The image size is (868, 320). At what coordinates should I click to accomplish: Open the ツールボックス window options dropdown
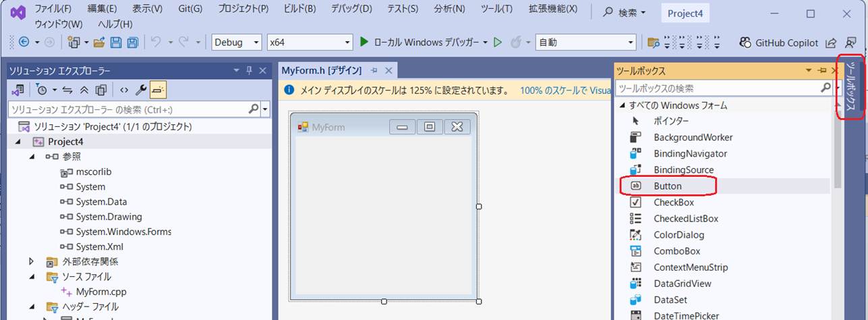point(809,70)
